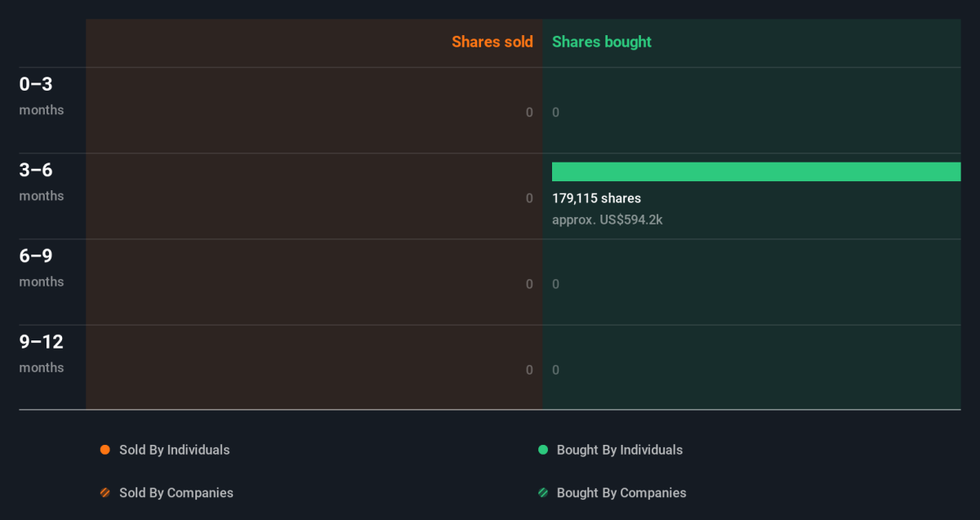This screenshot has width=980, height=520.
Task: Click the orange Sold By Individuals legend dot
Action: [x=105, y=450]
